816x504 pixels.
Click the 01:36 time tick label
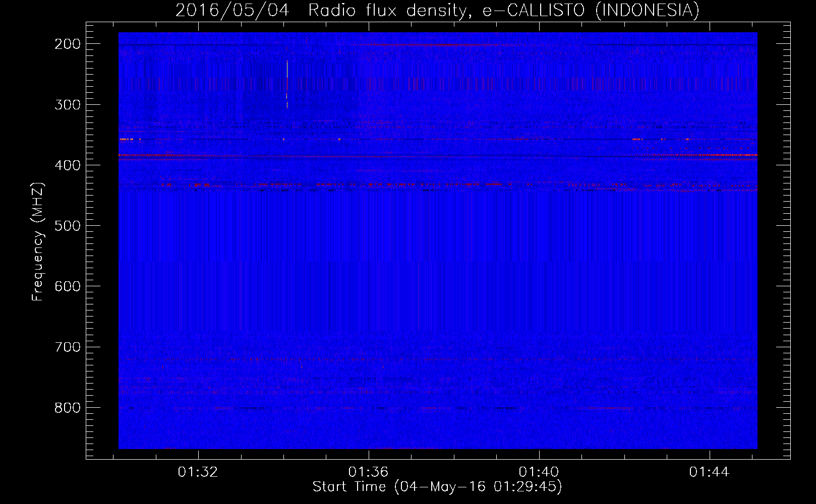369,472
